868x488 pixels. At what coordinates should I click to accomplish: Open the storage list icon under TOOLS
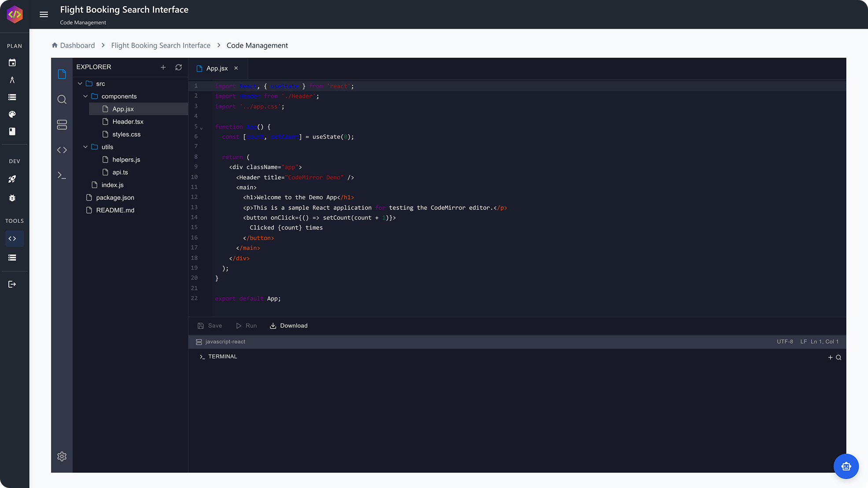[12, 257]
